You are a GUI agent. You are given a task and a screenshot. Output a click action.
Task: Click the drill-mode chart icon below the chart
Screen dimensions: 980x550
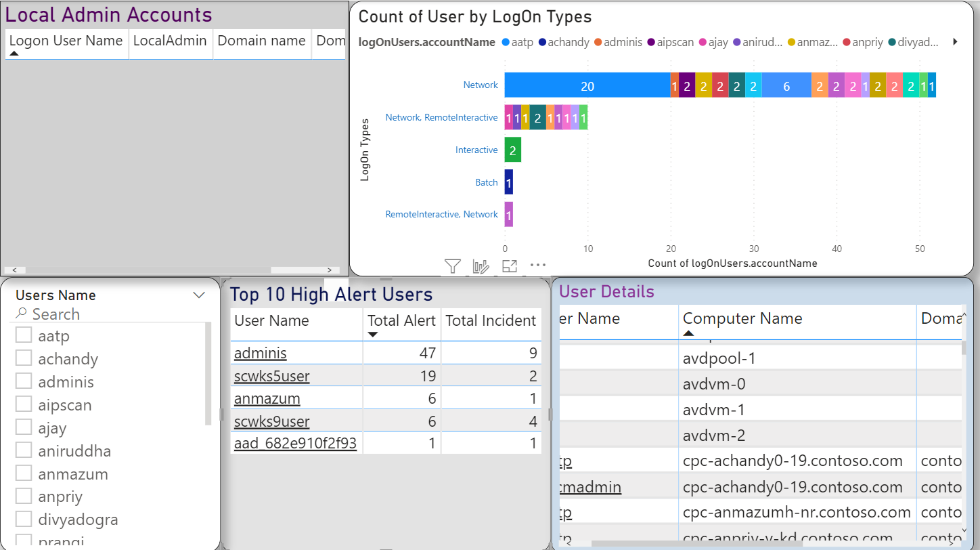(481, 266)
